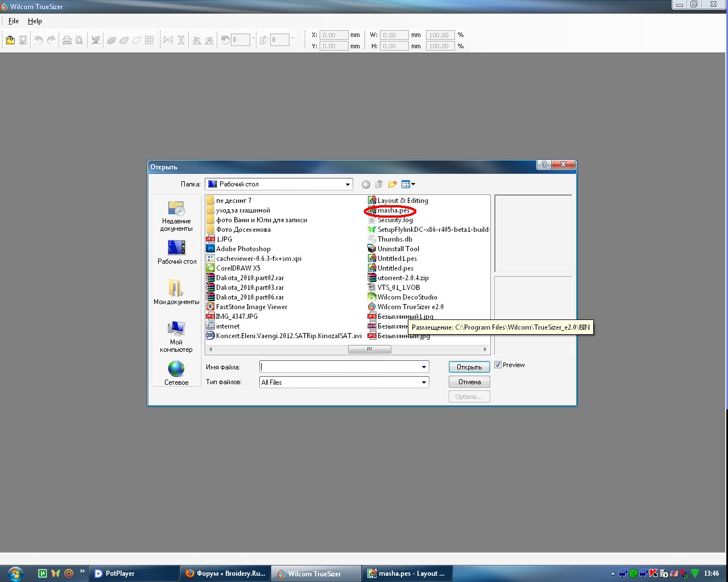The image size is (728, 582).
Task: Click the Redo toolbar icon
Action: [51, 40]
